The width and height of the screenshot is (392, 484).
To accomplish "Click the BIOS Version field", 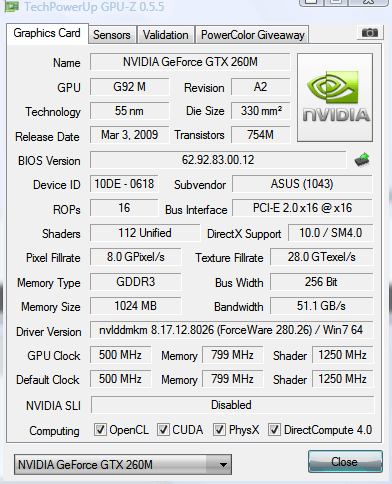I will [218, 160].
